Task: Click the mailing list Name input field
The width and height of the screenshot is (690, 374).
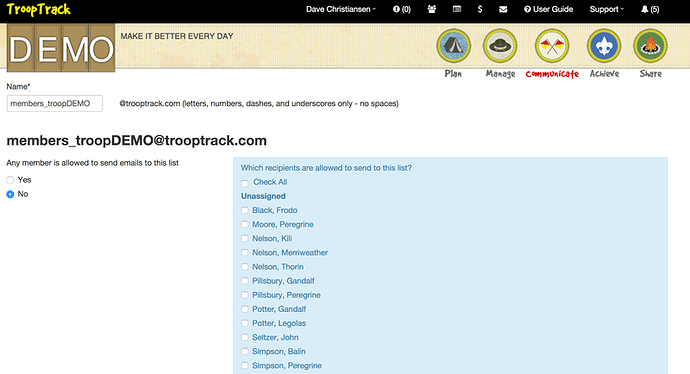Action: [55, 103]
